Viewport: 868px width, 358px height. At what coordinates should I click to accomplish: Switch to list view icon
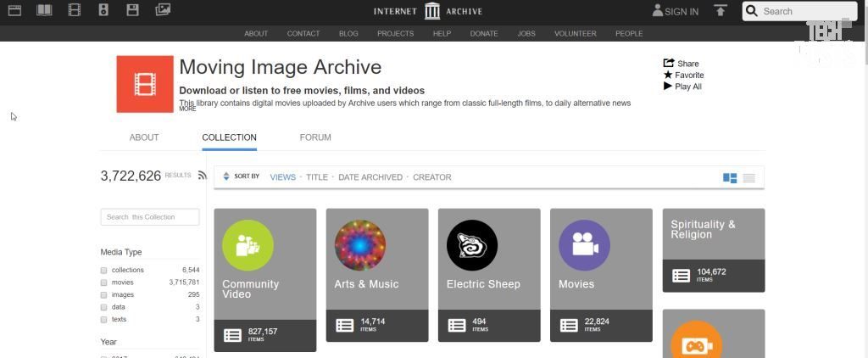(749, 178)
